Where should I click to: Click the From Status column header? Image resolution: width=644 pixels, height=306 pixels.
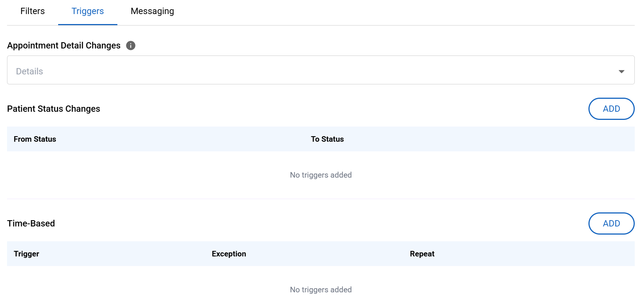point(35,139)
